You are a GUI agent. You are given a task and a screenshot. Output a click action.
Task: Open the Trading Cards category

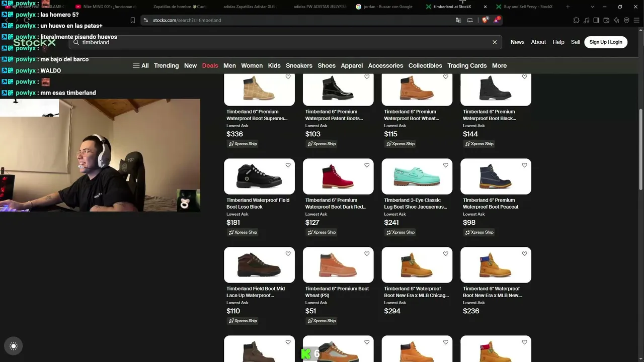click(467, 66)
